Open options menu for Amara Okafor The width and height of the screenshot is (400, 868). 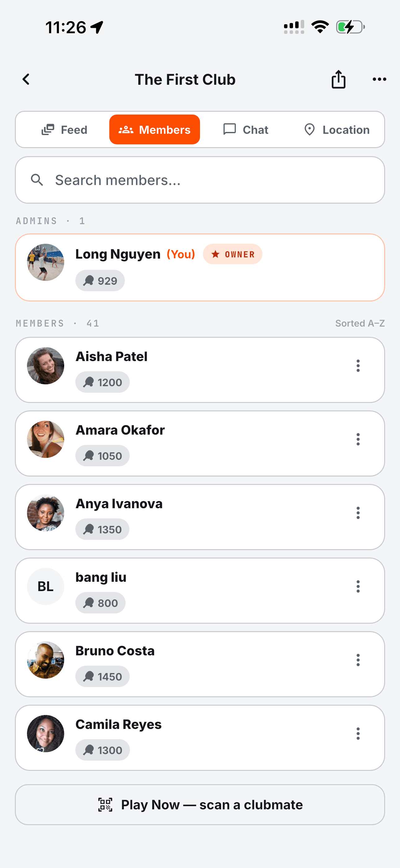358,439
